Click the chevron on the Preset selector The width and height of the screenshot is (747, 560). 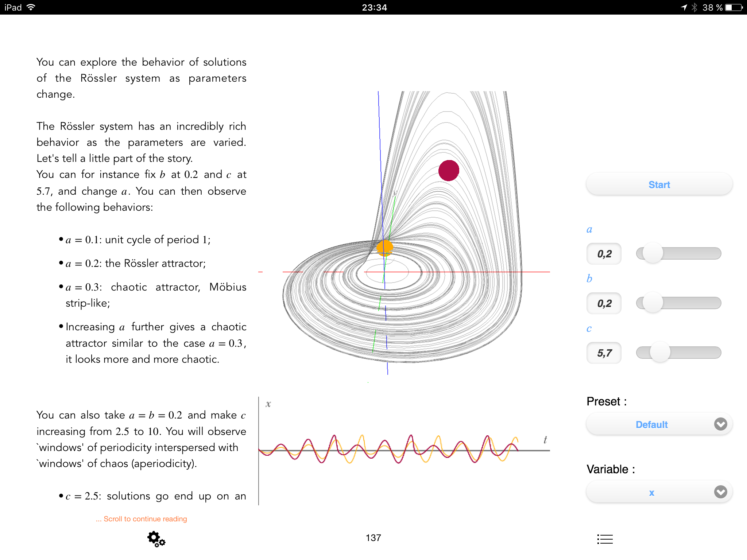[720, 424]
